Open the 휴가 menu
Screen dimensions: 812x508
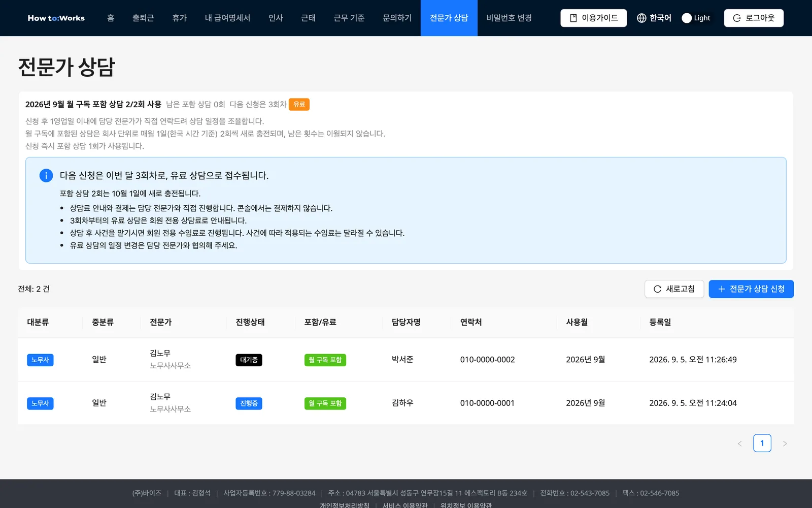(179, 18)
